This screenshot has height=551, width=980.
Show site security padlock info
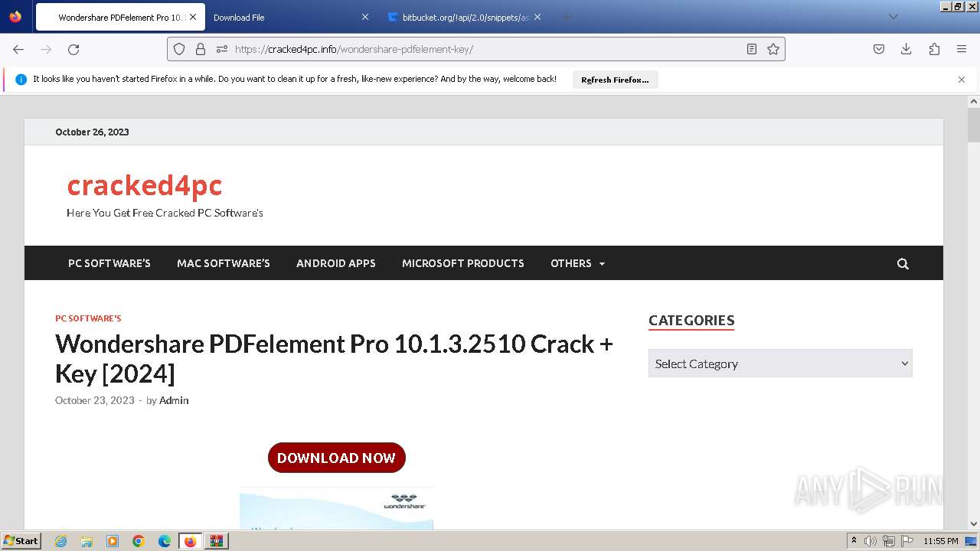(x=201, y=49)
